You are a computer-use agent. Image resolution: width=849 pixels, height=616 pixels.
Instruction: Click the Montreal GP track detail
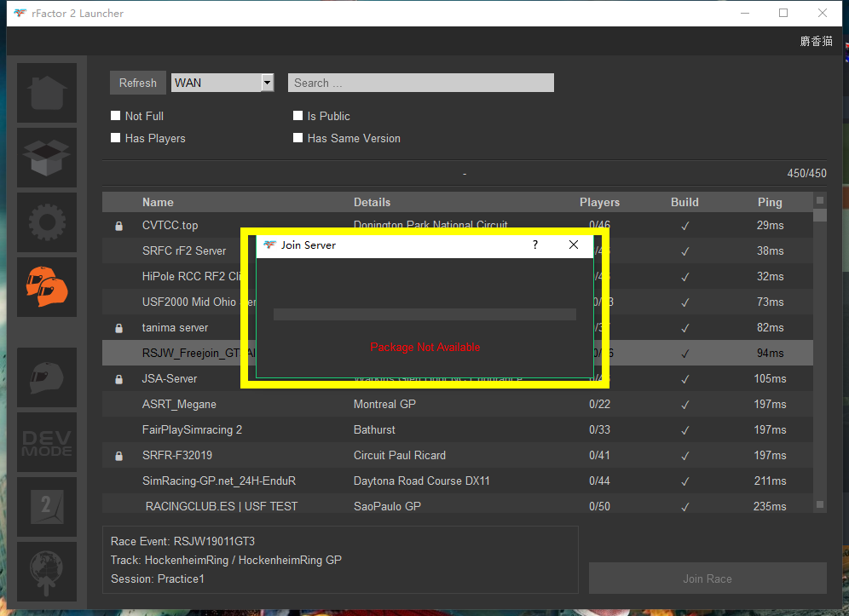384,405
